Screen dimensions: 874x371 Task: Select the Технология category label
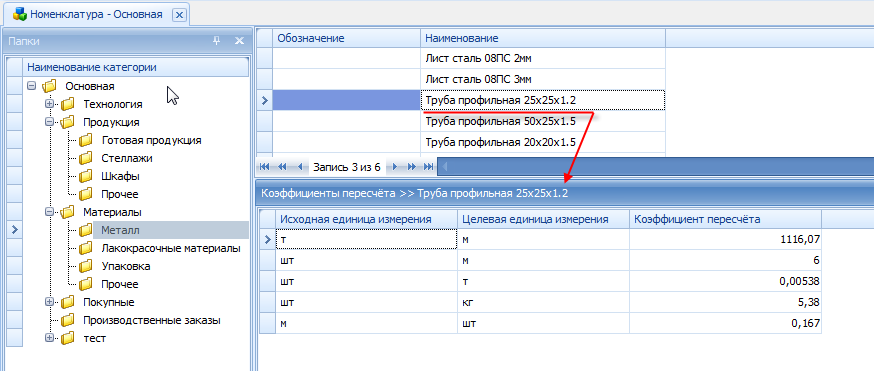coord(113,104)
